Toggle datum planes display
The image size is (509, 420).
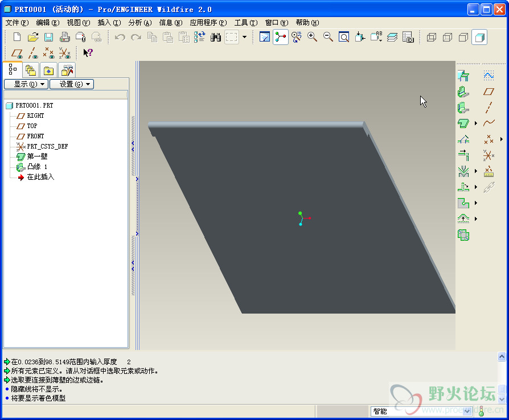tap(17, 53)
